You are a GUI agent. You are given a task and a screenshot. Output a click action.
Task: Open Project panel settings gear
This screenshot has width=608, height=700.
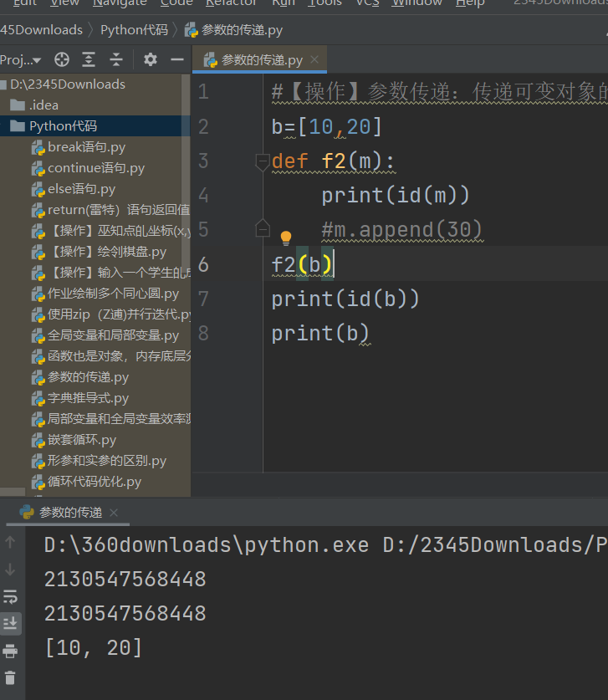point(151,59)
